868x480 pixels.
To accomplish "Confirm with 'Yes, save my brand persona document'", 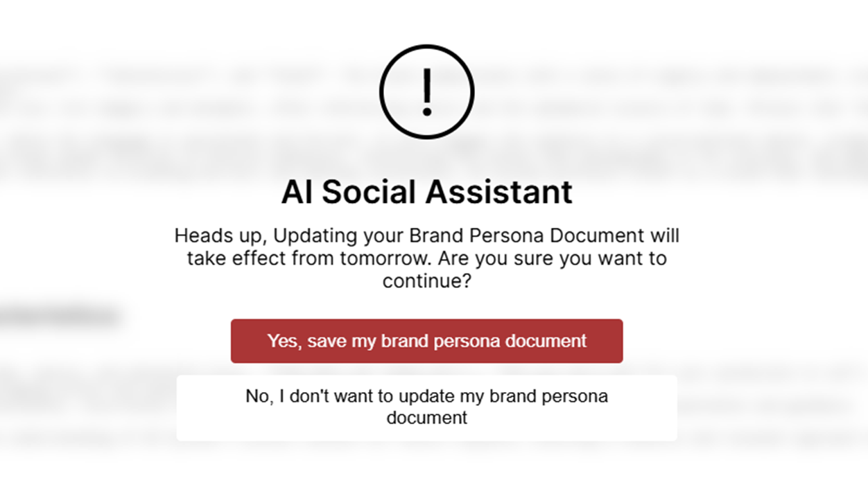I will pyautogui.click(x=426, y=341).
